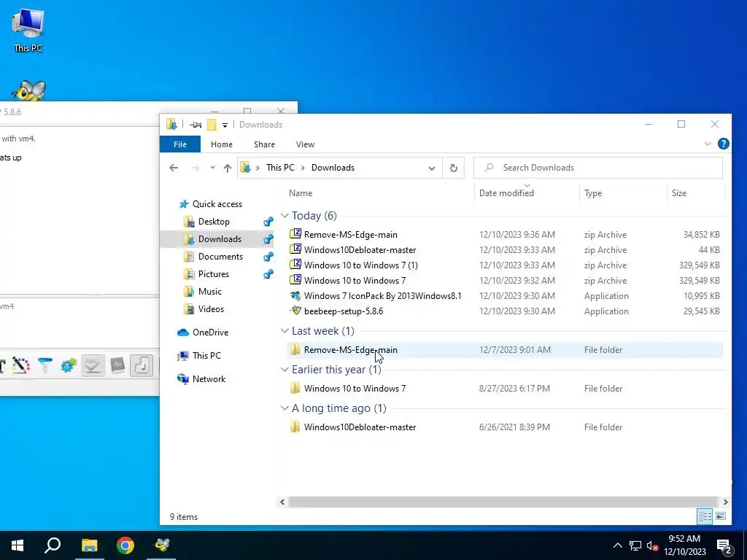The height and width of the screenshot is (560, 747).
Task: Go back using the Back arrow
Action: pos(174,168)
